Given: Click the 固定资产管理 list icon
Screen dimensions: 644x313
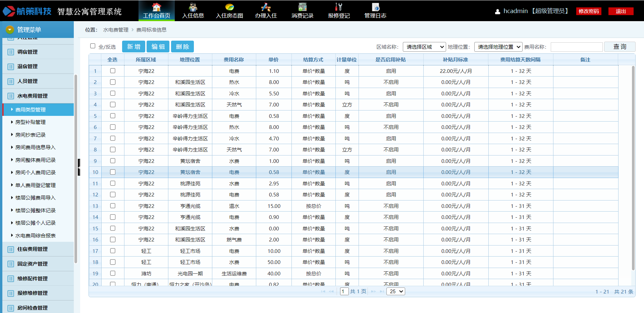Looking at the screenshot, I should coord(11,264).
